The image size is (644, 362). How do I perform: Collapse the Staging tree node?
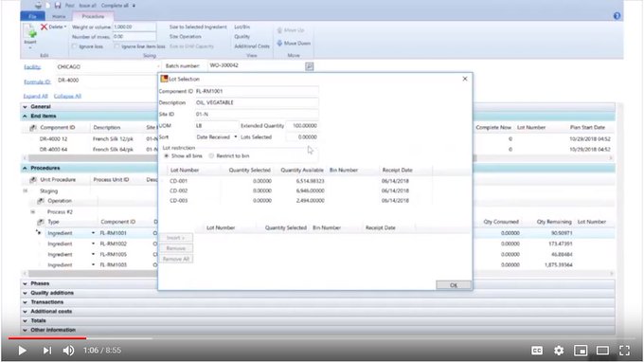coord(25,190)
